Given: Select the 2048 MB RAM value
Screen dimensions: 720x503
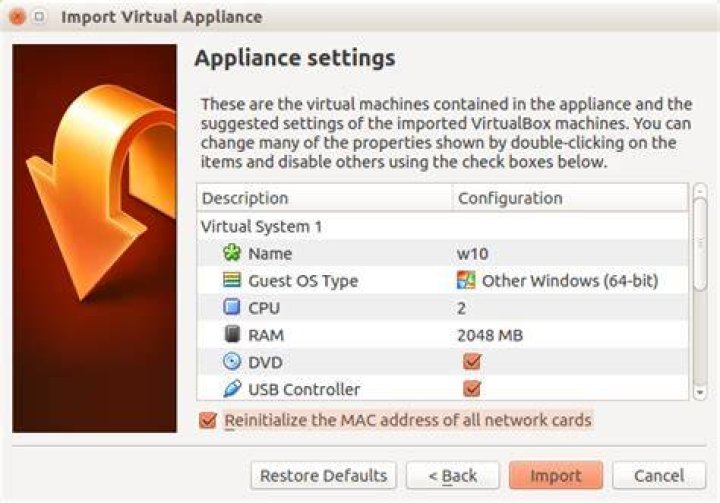Looking at the screenshot, I should (x=490, y=335).
